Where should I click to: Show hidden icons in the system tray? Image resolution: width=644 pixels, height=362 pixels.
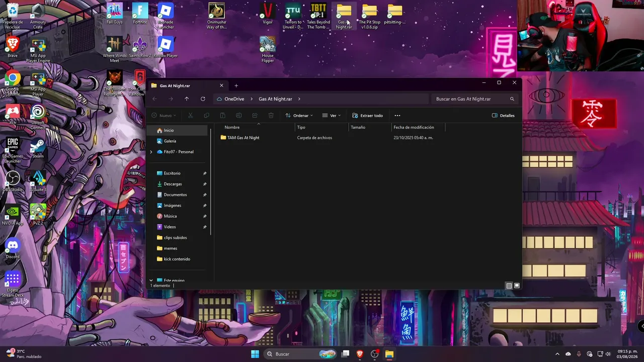tap(557, 354)
